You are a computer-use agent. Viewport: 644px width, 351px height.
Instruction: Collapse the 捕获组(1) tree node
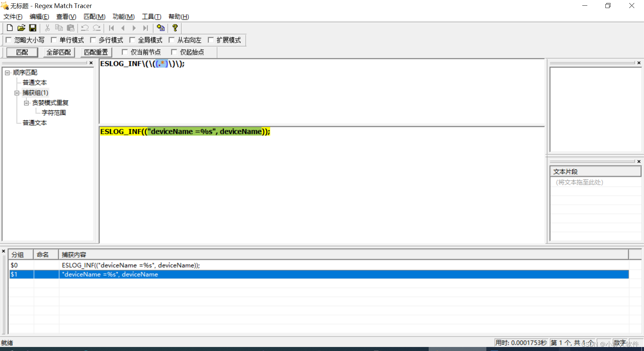pos(17,93)
